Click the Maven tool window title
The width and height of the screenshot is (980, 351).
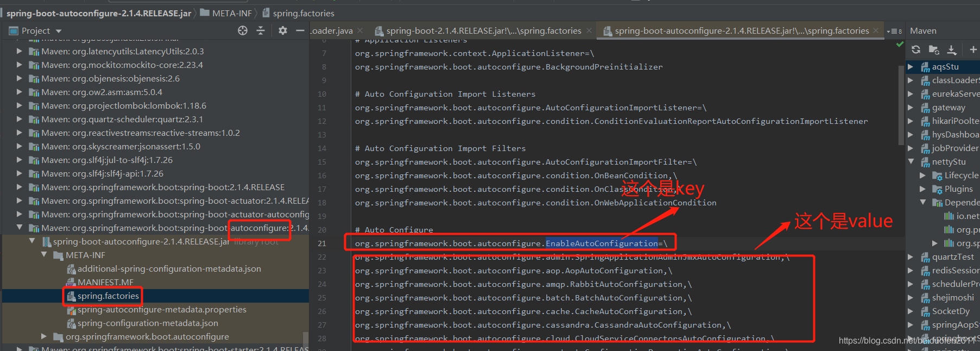click(923, 31)
